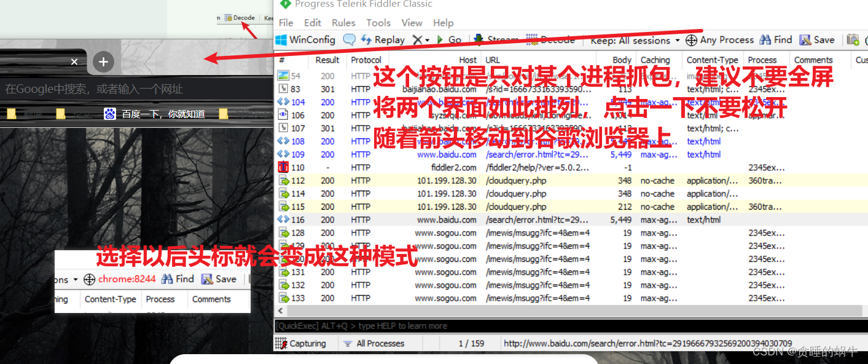Select session 133 sogou.com icon

click(x=283, y=298)
